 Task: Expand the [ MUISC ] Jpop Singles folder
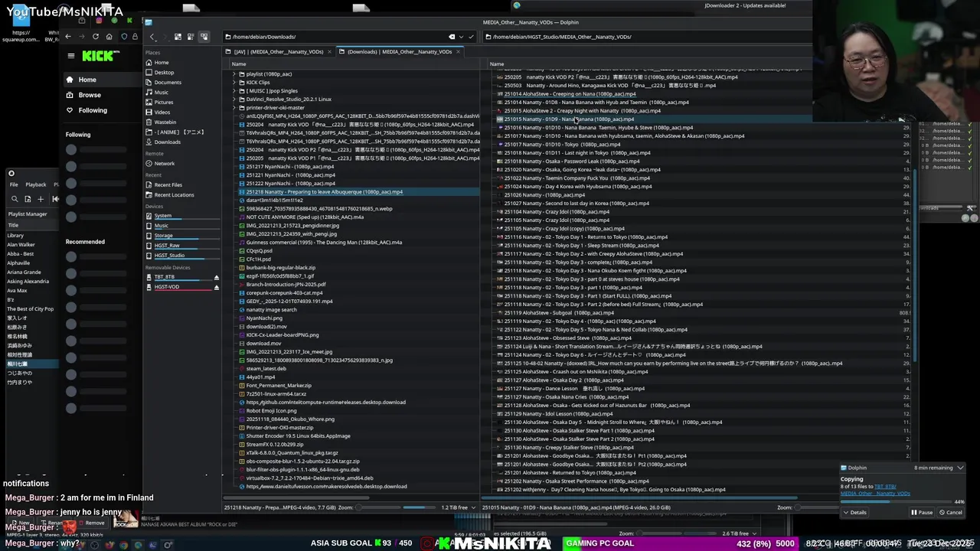[x=234, y=91]
